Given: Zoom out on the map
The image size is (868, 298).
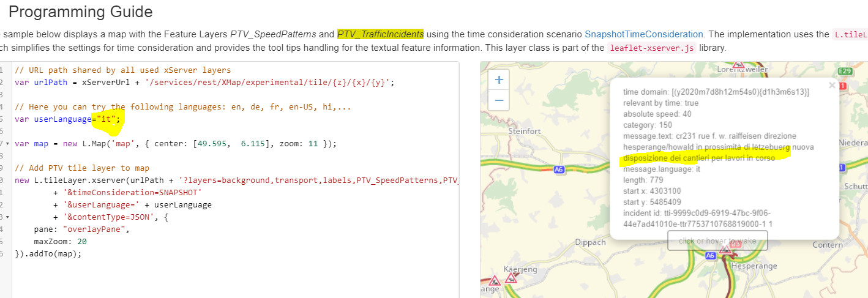Looking at the screenshot, I should [499, 100].
